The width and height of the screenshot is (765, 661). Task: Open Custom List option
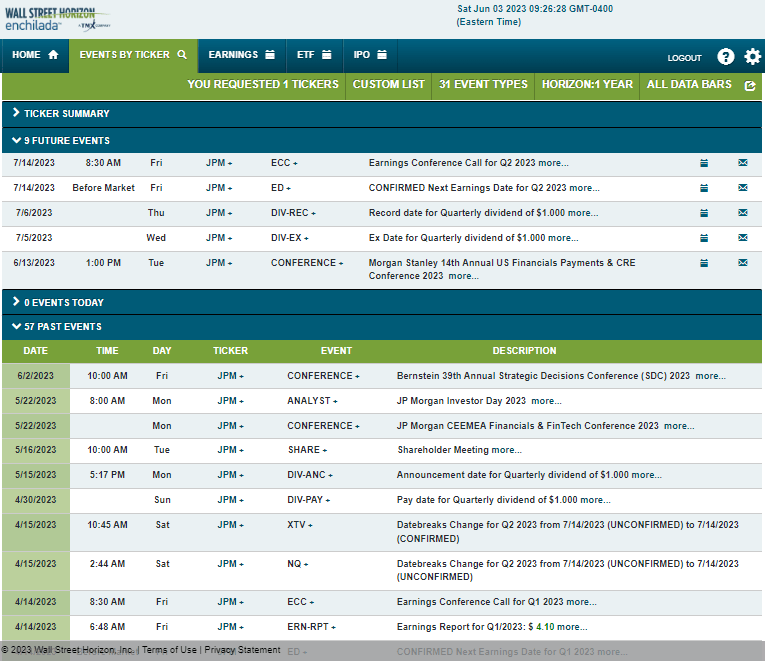coord(388,84)
